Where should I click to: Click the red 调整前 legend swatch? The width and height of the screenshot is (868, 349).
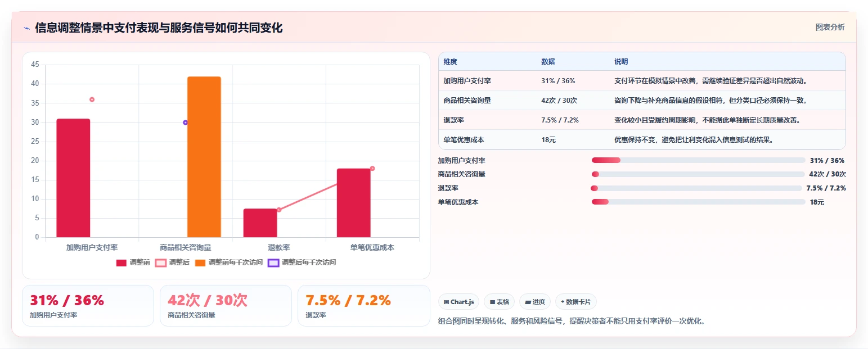pos(122,262)
